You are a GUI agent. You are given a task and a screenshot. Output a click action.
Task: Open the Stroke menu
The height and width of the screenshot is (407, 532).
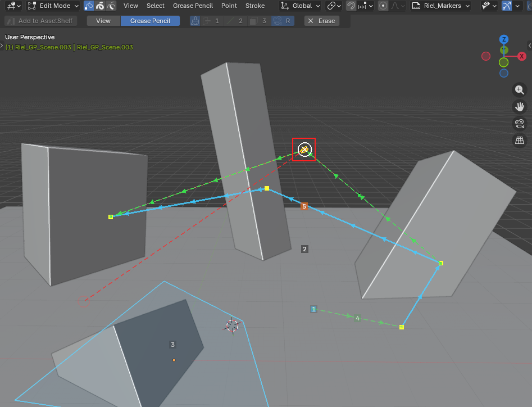pyautogui.click(x=255, y=6)
